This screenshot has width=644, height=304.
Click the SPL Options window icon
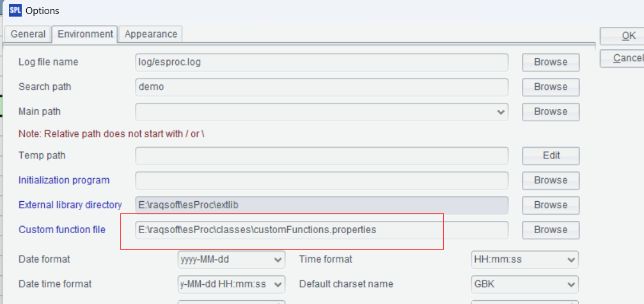point(14,11)
